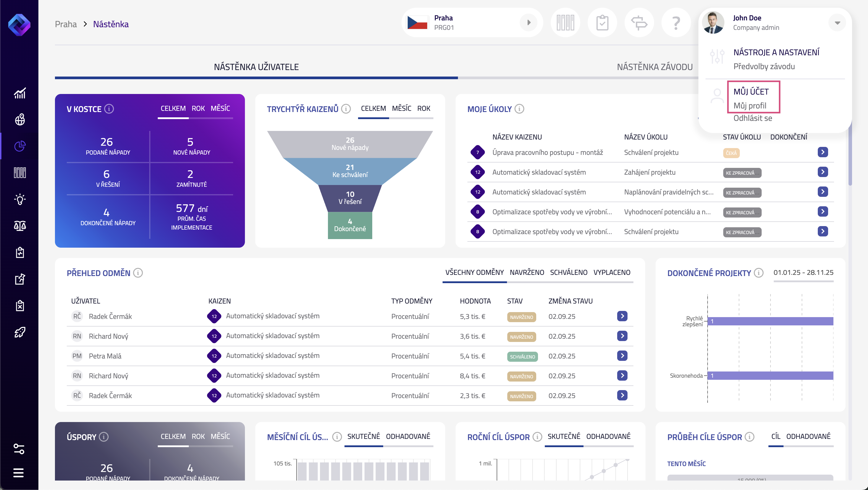Open the clipboard checkmark icon in header

point(602,23)
